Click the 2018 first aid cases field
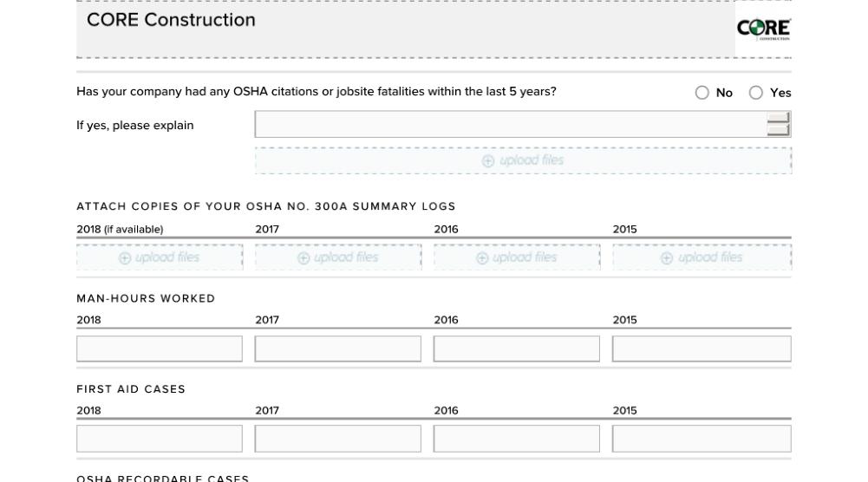 [160, 439]
